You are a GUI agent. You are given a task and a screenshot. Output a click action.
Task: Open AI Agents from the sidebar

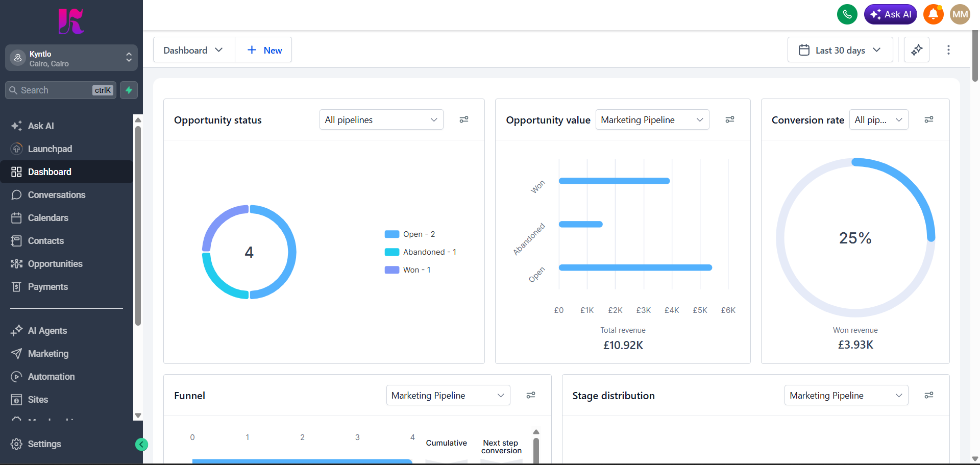66,330
